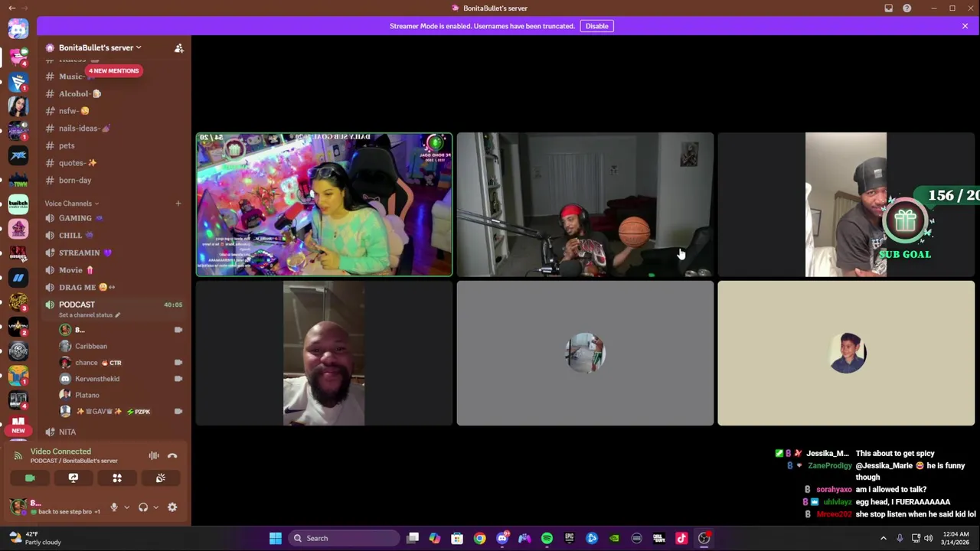
Task: Open Discord help icon in title bar
Action: pyautogui.click(x=906, y=8)
